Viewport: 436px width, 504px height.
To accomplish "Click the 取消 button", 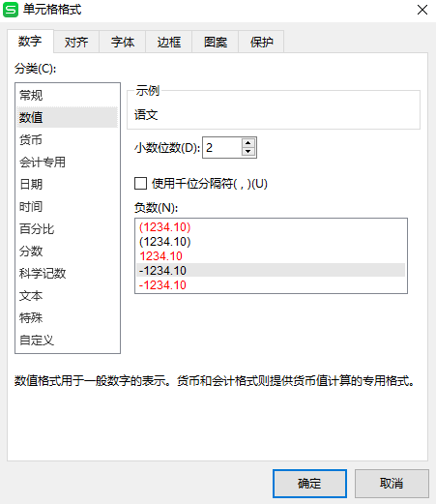I will coord(392,484).
